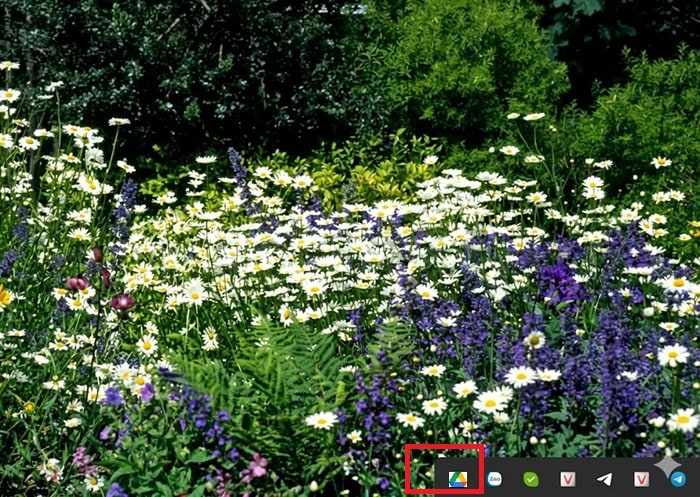
Task: Open the red V icon beside blue Telegram
Action: click(x=642, y=480)
